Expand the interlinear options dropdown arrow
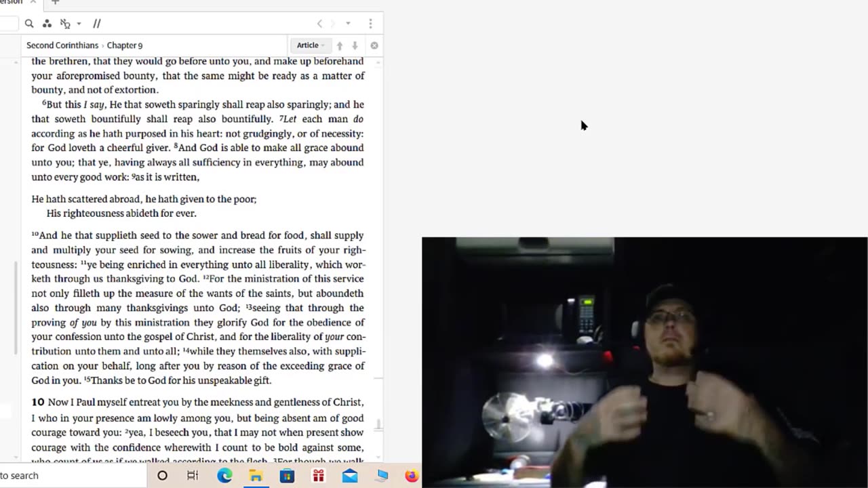The height and width of the screenshot is (488, 868). click(79, 24)
